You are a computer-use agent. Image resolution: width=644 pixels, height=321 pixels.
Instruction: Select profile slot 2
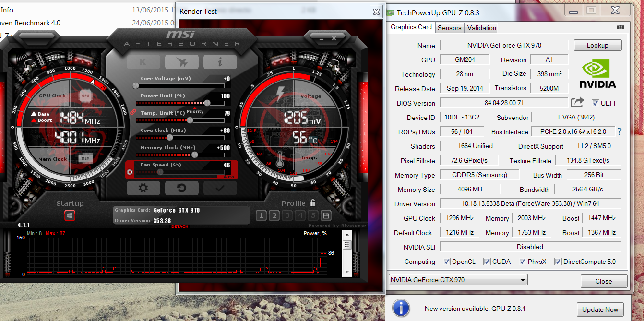click(x=274, y=215)
